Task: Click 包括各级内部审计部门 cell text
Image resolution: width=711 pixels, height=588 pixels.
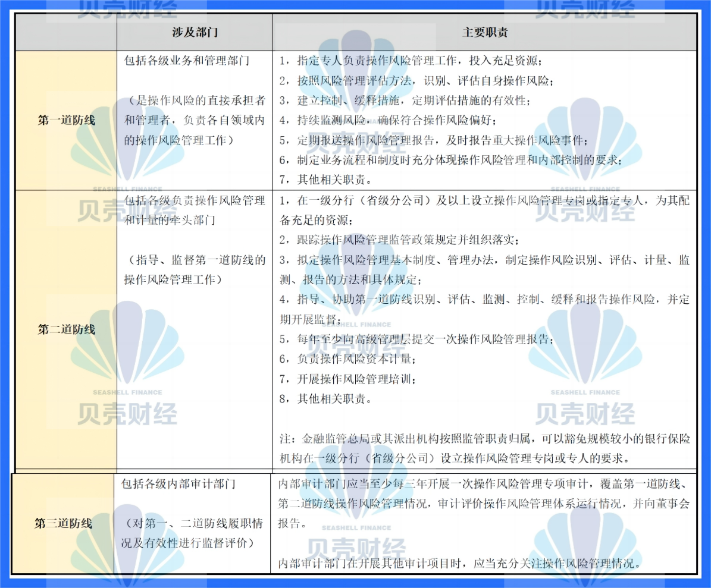Action: (178, 484)
